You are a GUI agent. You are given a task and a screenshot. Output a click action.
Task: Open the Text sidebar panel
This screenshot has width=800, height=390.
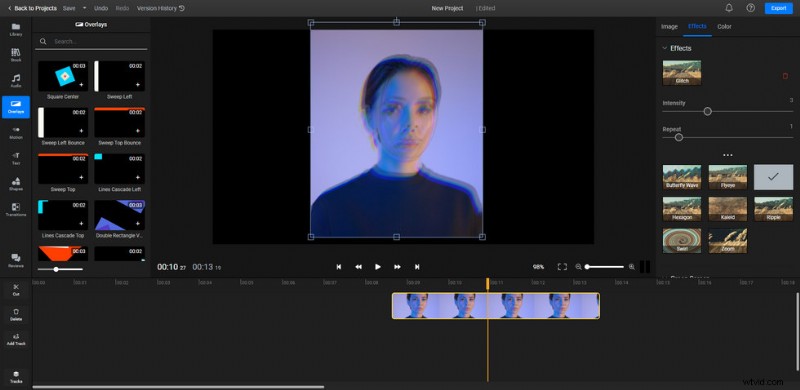[x=16, y=158]
